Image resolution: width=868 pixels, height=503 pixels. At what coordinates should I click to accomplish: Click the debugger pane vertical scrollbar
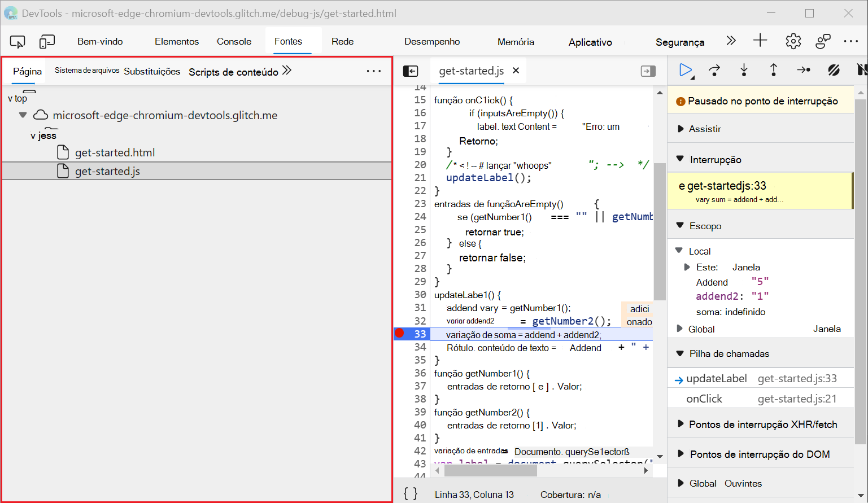pos(861,271)
